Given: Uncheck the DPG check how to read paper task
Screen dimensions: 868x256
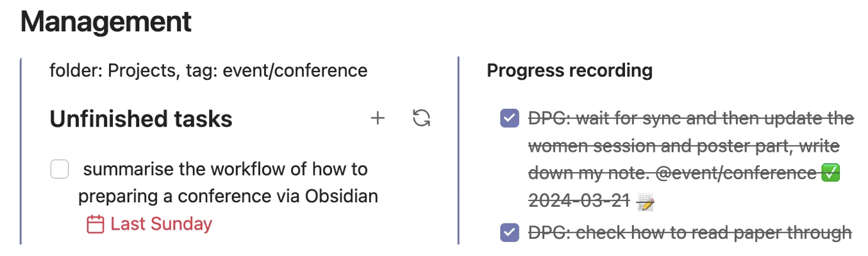Looking at the screenshot, I should point(509,233).
